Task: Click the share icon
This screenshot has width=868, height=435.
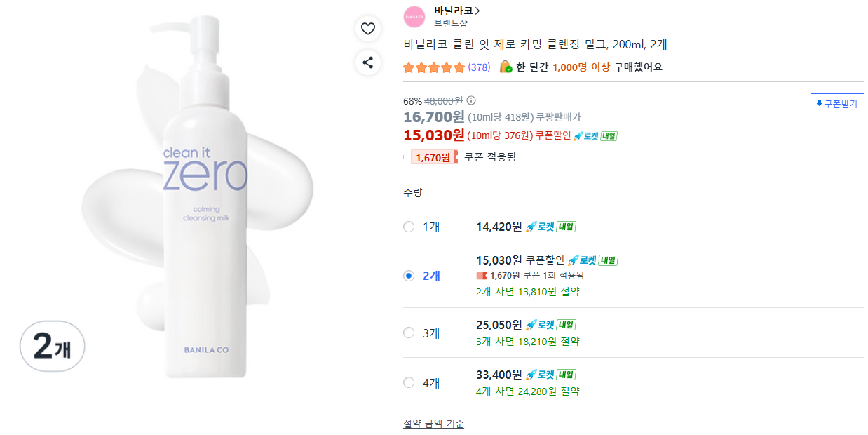Action: click(x=368, y=62)
